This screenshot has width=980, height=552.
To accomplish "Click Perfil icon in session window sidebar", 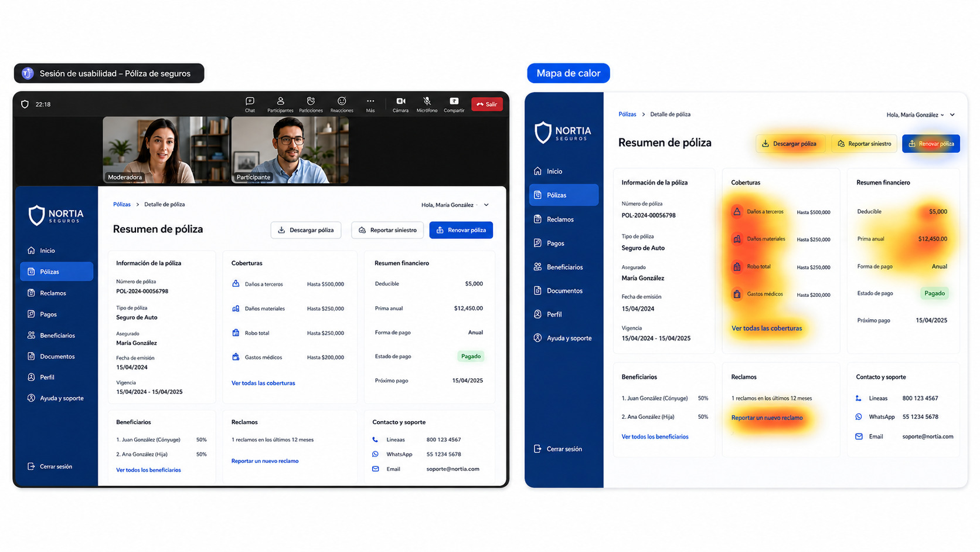I will (x=31, y=377).
